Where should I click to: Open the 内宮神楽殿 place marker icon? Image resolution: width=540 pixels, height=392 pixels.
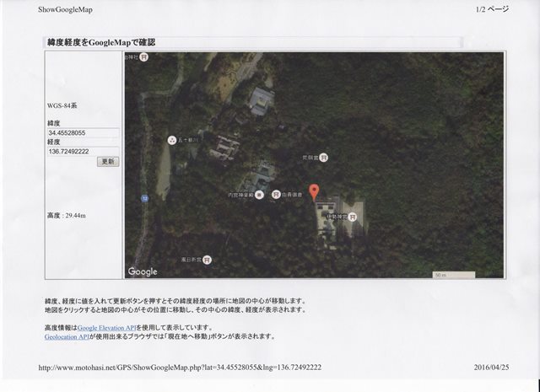coord(260,195)
